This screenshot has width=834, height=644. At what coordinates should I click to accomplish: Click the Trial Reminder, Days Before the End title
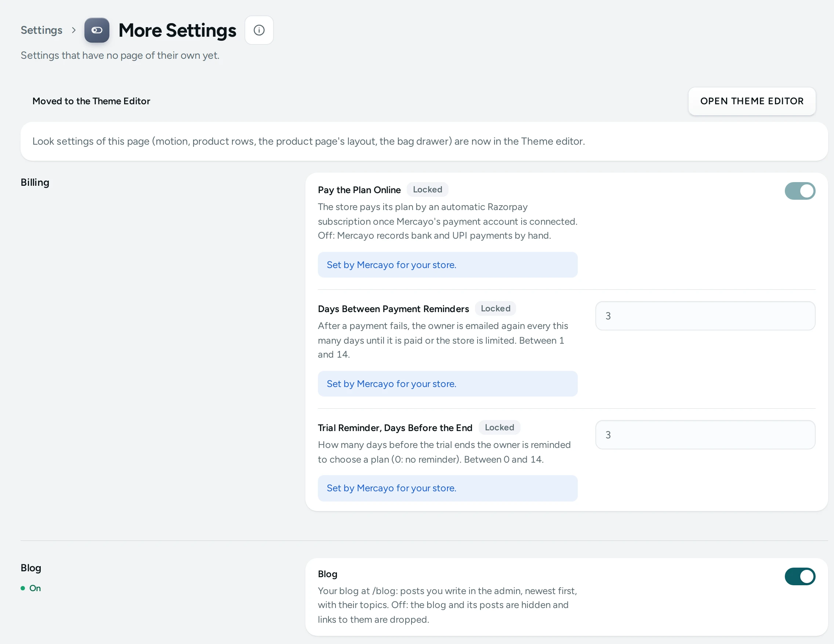[395, 428]
